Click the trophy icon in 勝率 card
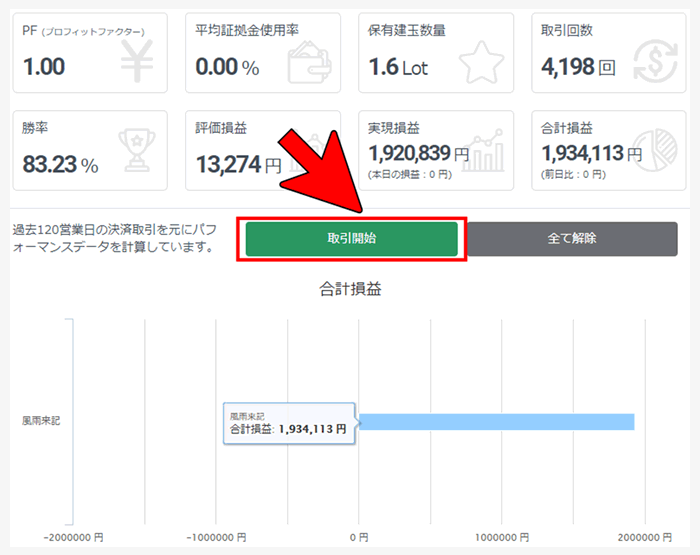Viewport: 700px width, 555px height. 137,150
